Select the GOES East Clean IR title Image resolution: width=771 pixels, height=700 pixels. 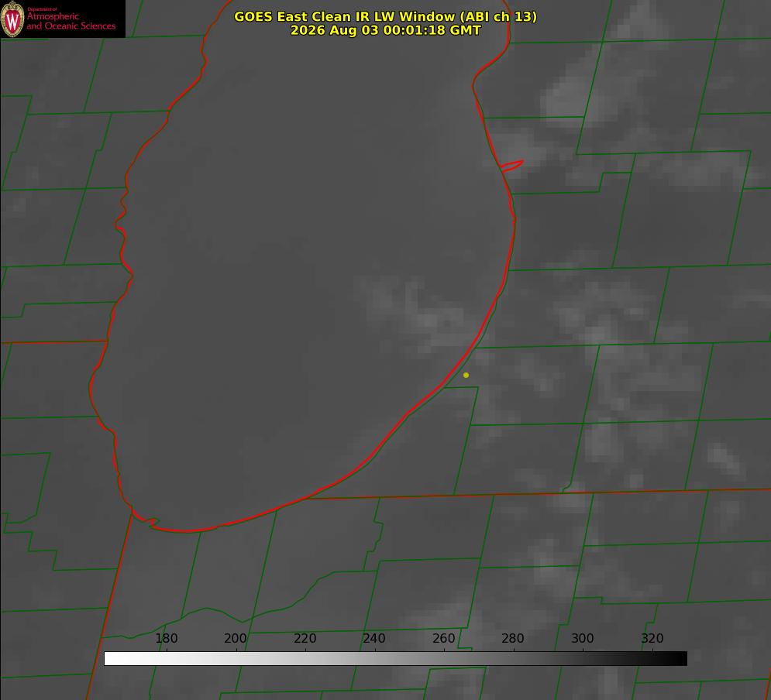point(386,16)
